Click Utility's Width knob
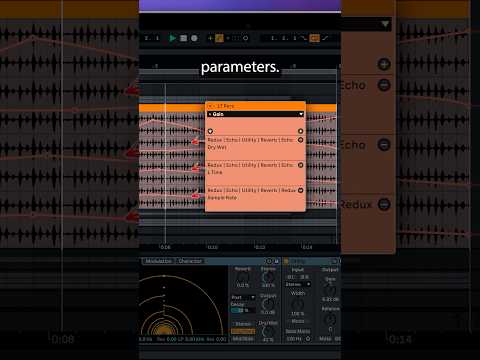 click(297, 304)
